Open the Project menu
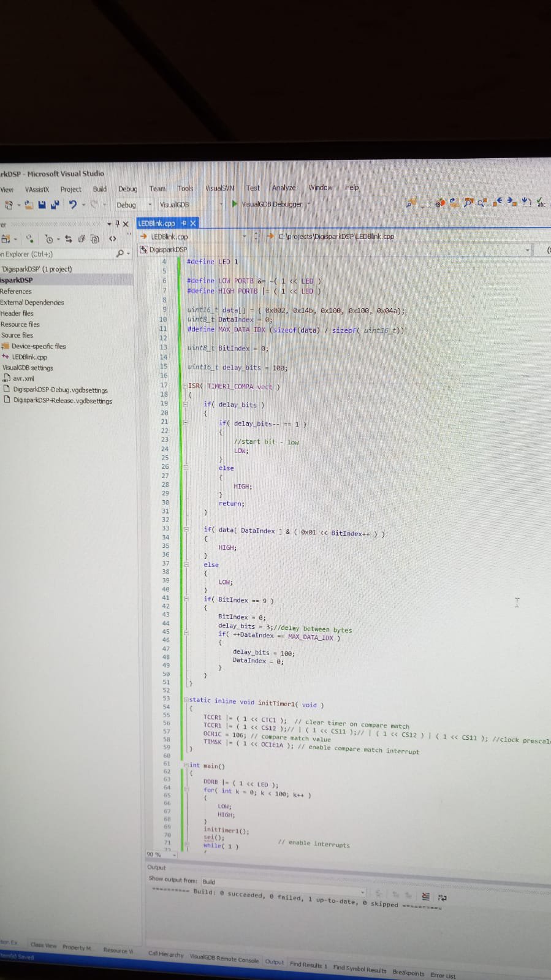Image resolution: width=551 pixels, height=980 pixels. click(70, 189)
